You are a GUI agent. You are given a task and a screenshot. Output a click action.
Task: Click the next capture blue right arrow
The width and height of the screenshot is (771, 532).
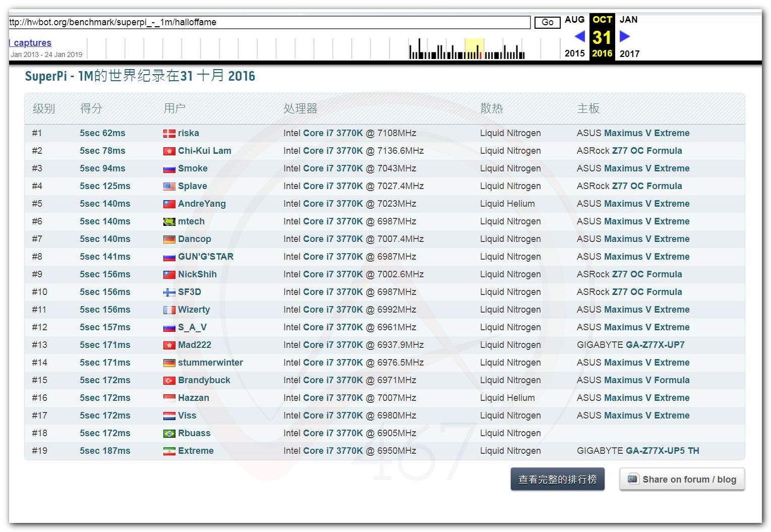point(624,36)
